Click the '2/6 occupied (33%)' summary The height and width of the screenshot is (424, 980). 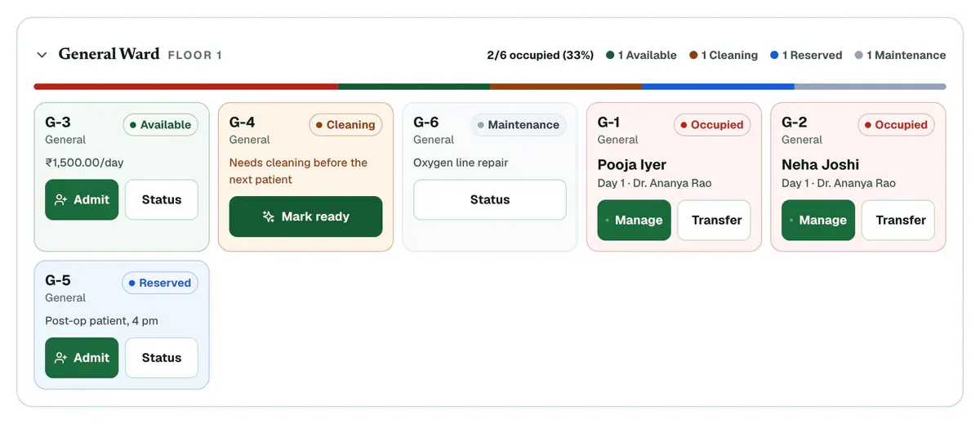[540, 56]
